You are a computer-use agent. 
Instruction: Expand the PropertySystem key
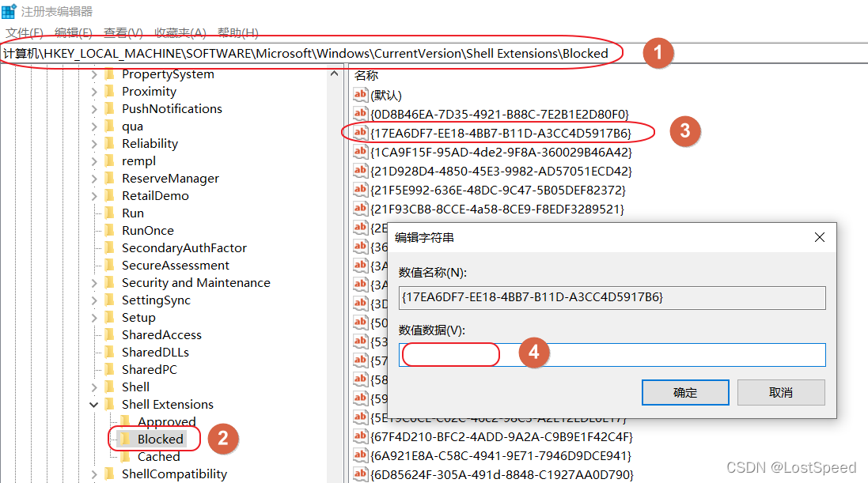(93, 74)
